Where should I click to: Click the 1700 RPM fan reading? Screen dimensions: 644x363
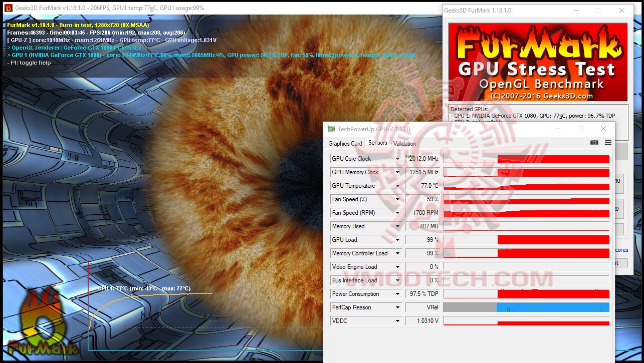pos(422,213)
